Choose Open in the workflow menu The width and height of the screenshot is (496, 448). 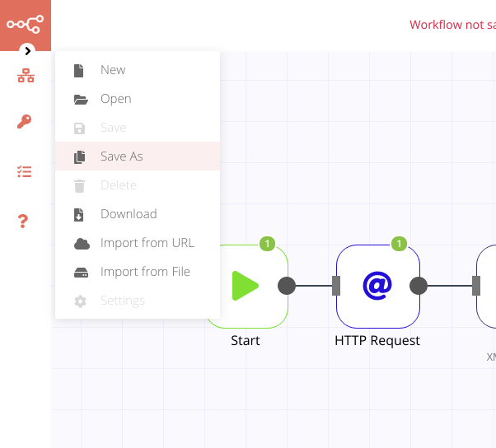(115, 99)
